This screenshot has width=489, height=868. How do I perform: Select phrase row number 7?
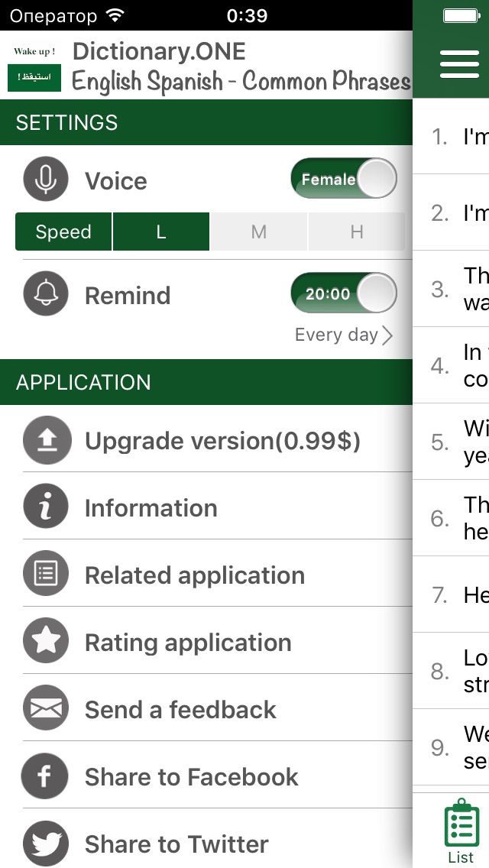tap(451, 594)
